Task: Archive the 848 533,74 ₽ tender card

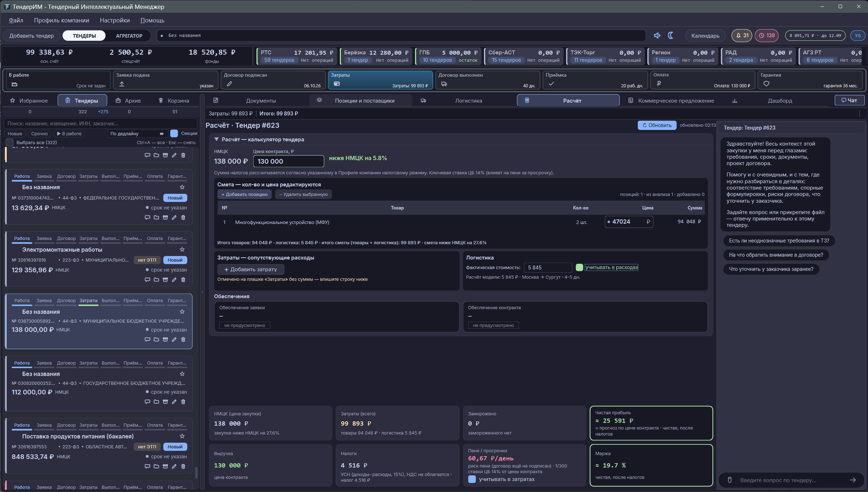Action: point(165,466)
